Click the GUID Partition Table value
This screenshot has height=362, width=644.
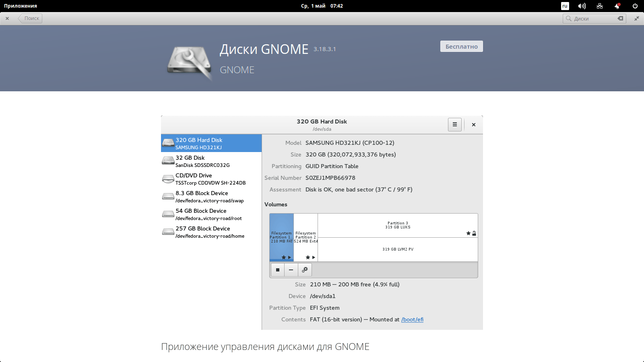point(332,166)
